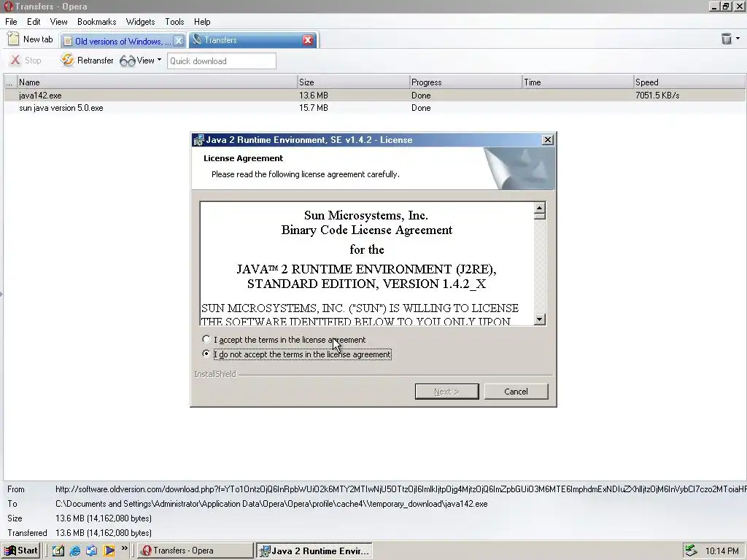Switch to Transfers - Opera taskbar button

pyautogui.click(x=195, y=551)
